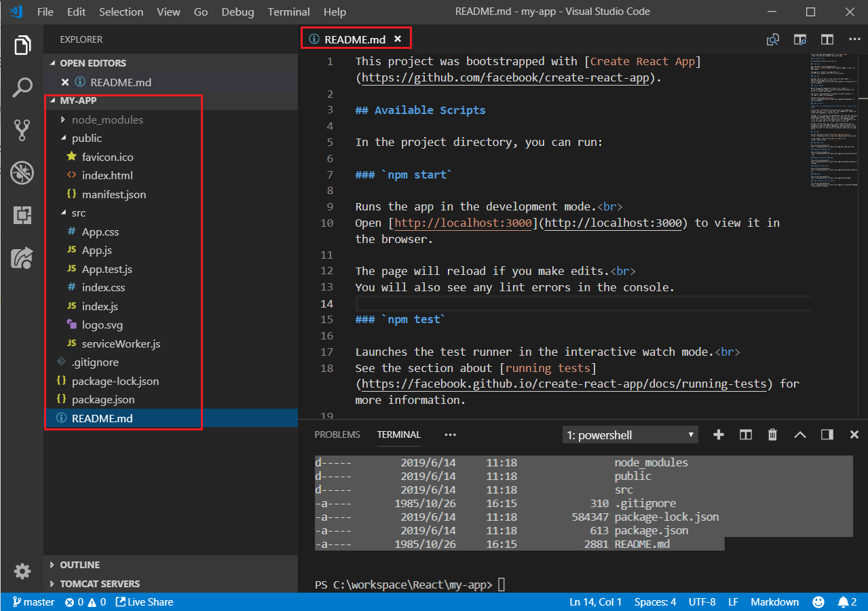Switch to the PROBLEMS tab

337,434
